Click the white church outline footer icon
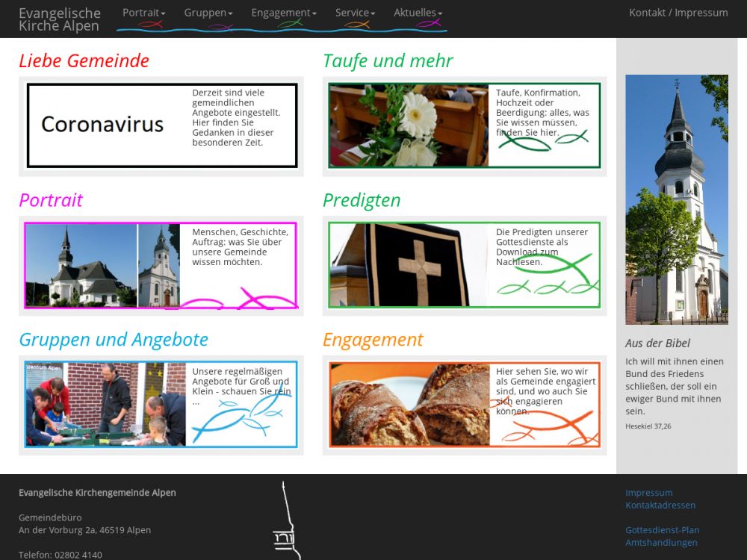Viewport: 747px width, 560px height. (288, 523)
